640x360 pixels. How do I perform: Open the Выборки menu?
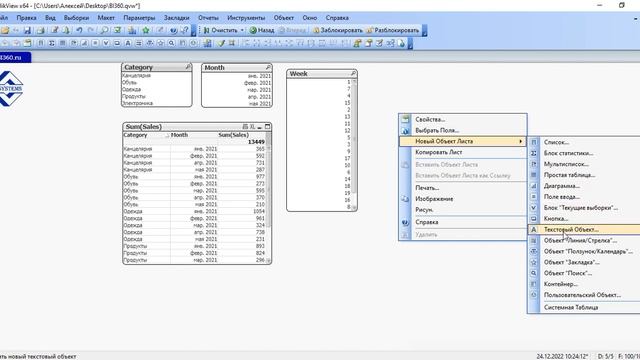[x=76, y=18]
